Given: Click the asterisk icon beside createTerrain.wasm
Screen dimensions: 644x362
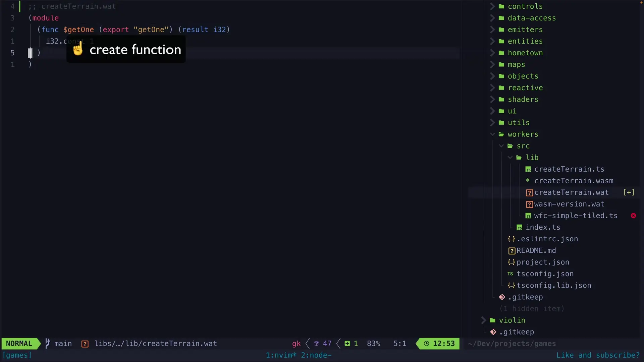Looking at the screenshot, I should pos(528,181).
